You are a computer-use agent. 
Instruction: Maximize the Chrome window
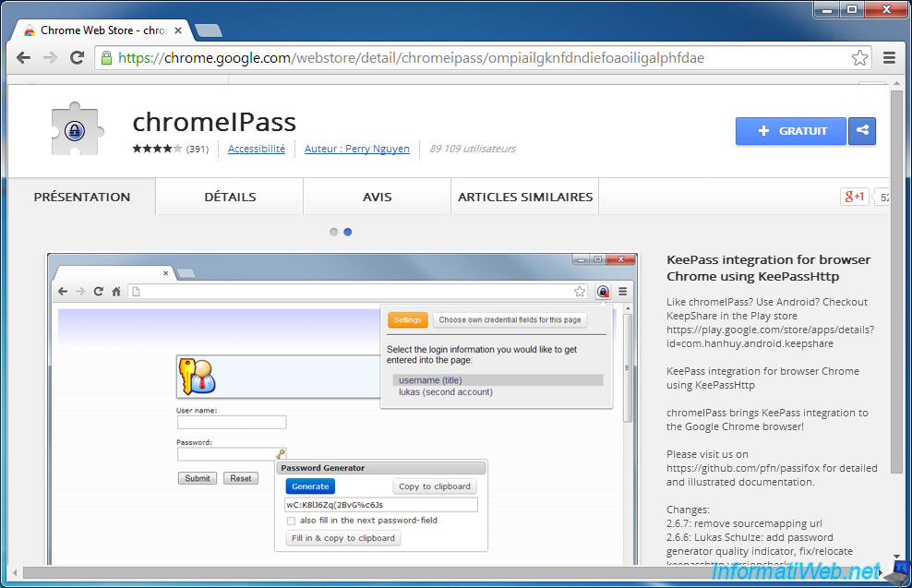(x=851, y=9)
